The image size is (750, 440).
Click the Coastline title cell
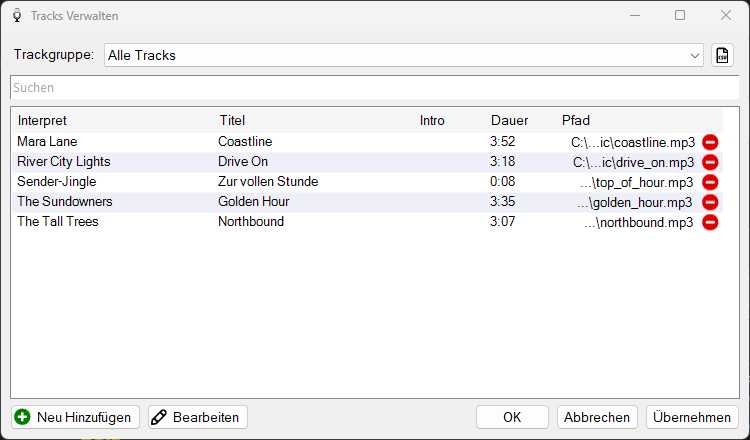coord(245,142)
